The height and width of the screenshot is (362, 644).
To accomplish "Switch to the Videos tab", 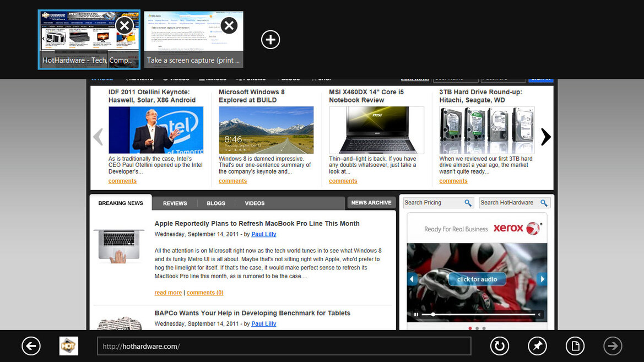I will pos(255,203).
